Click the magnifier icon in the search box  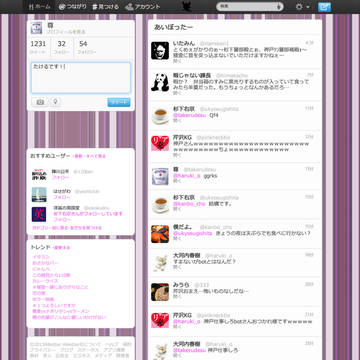(279, 7)
